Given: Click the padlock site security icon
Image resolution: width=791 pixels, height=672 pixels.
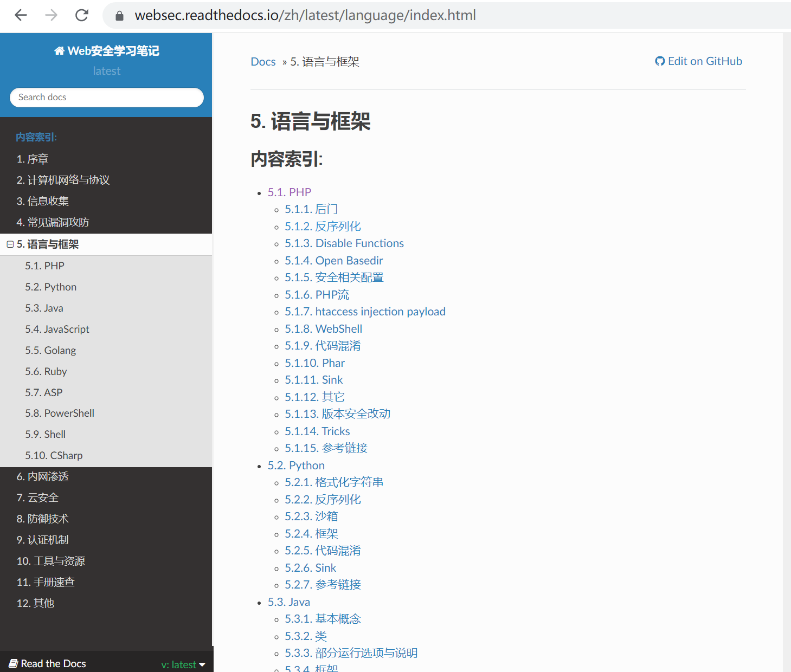Looking at the screenshot, I should click(x=120, y=16).
